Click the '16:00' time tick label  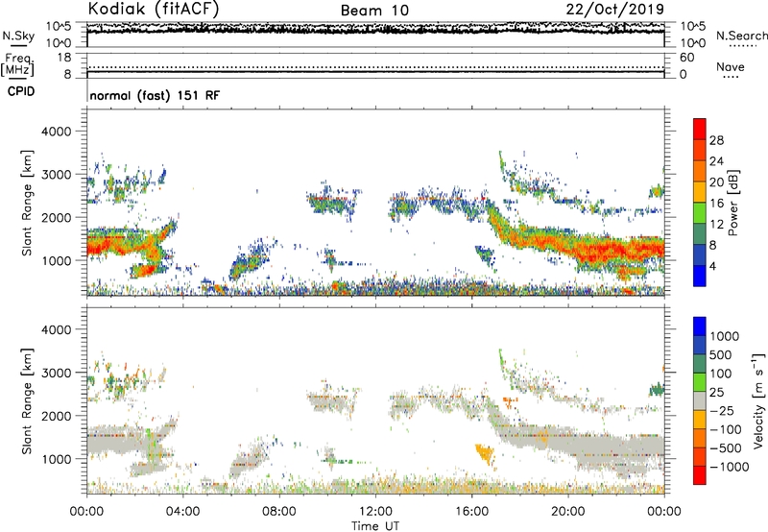tap(471, 512)
